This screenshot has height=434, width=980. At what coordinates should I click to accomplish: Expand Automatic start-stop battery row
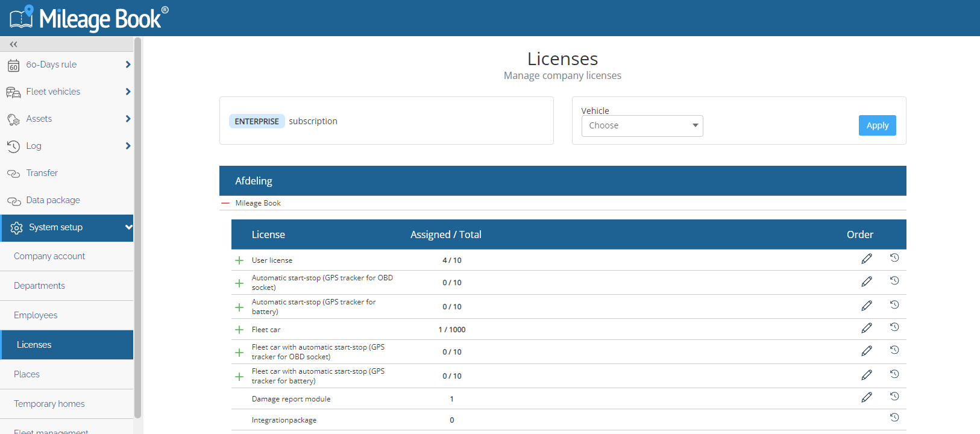click(x=239, y=307)
